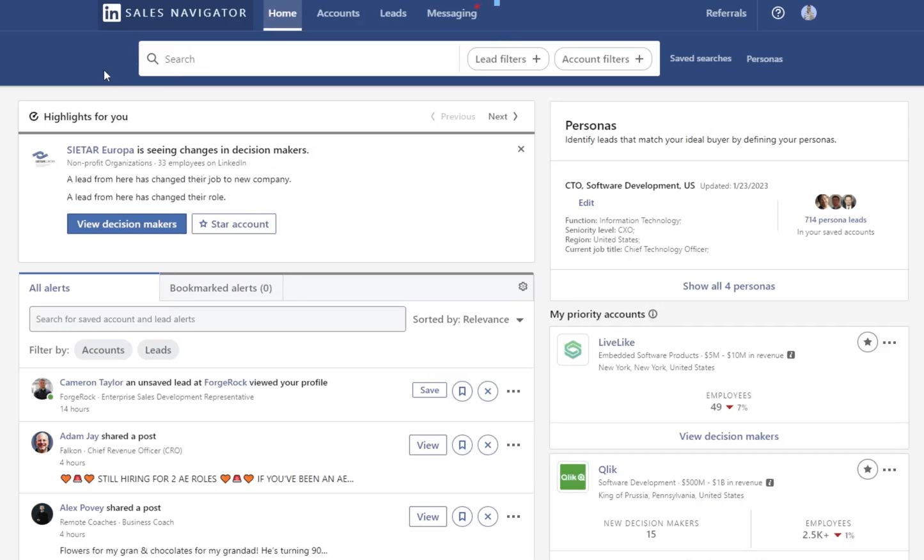This screenshot has width=924, height=560.
Task: Click the View decision makers blue button
Action: 127,224
